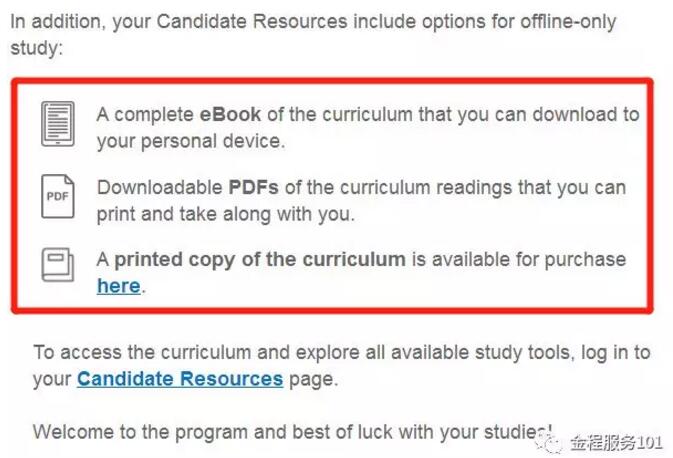Screen dimensions: 673x458
Task: Click the "your personal device" text line
Action: click(190, 141)
